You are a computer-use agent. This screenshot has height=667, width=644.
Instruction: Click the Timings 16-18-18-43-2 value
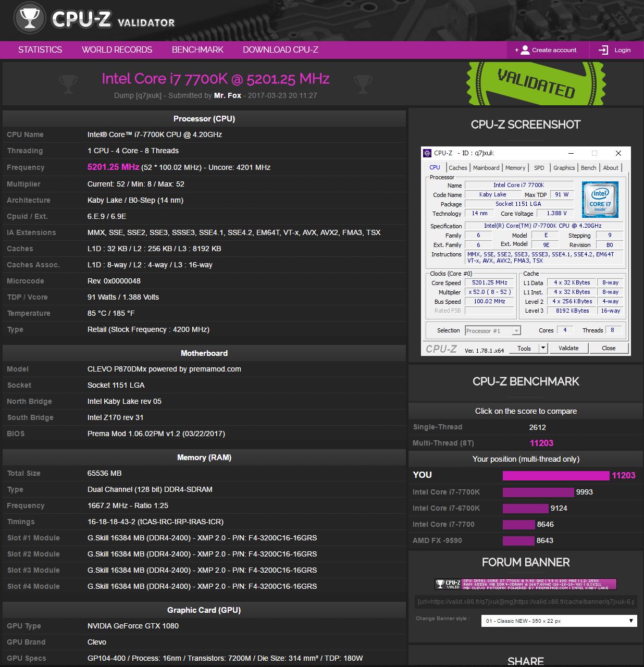click(x=155, y=522)
